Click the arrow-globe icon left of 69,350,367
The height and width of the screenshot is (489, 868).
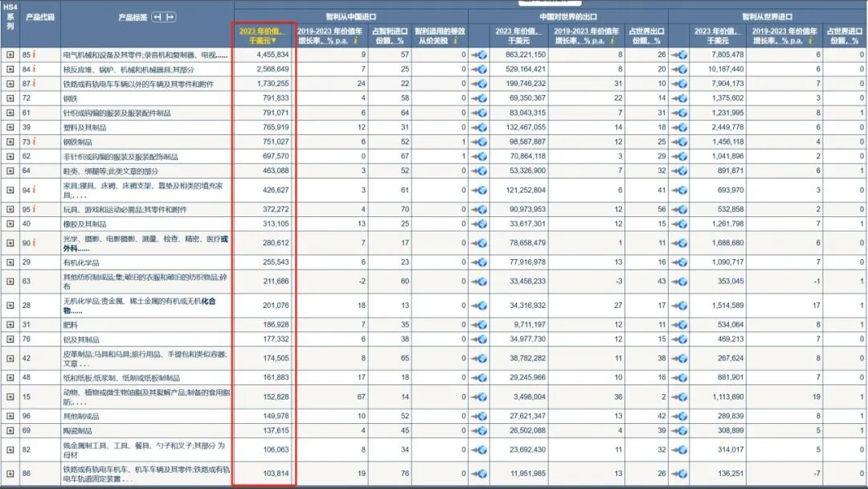tap(479, 98)
